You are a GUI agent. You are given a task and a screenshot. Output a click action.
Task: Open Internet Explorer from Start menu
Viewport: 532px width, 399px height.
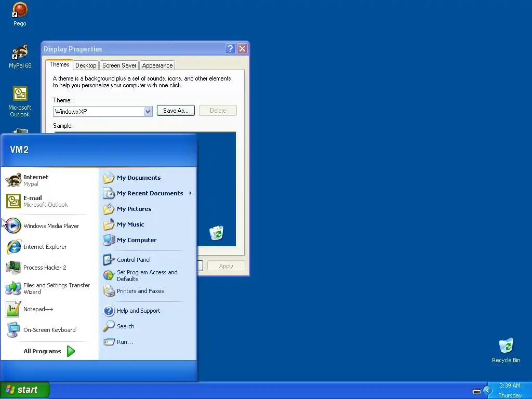click(50, 247)
